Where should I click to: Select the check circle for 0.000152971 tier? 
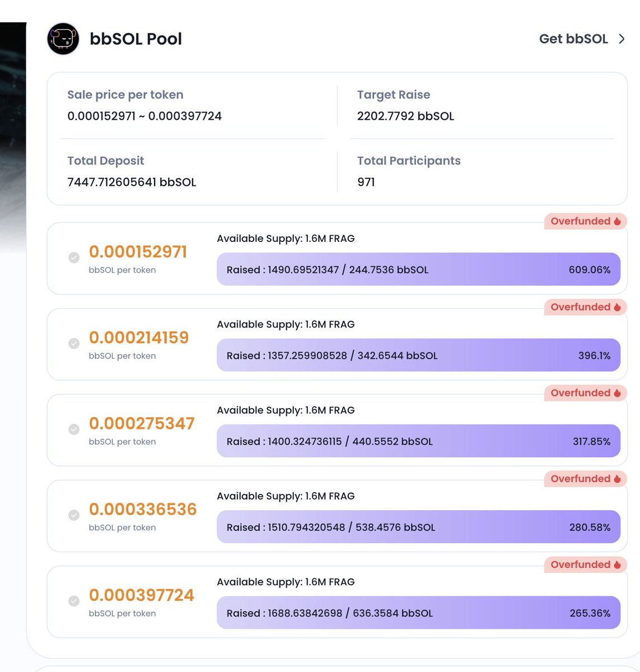(74, 258)
